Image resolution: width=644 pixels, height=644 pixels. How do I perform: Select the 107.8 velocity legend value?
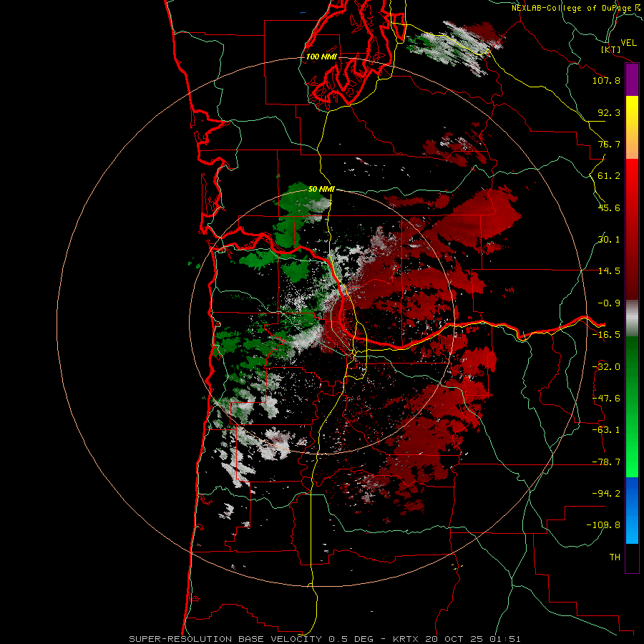coord(606,80)
